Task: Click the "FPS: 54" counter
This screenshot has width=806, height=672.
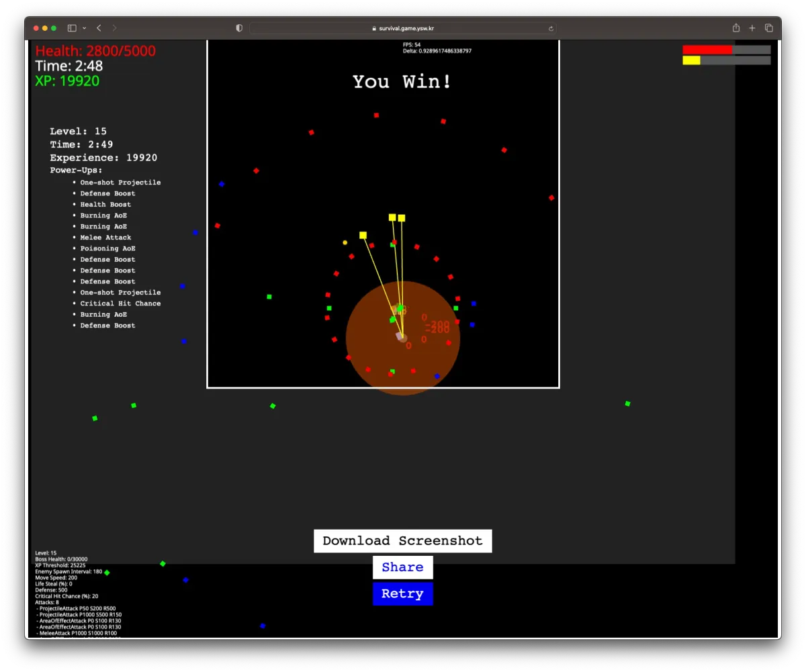Action: (x=412, y=45)
